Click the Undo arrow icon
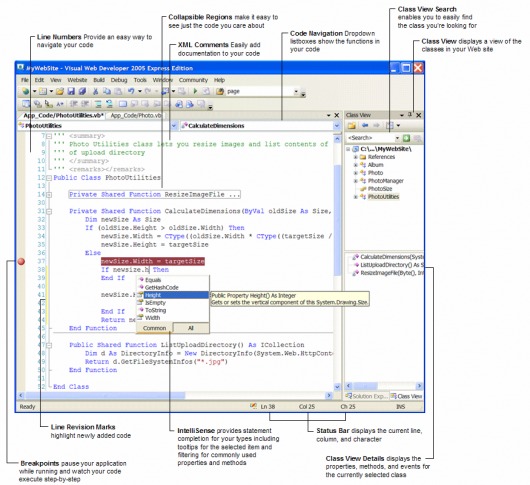The image size is (530, 485). coord(131,91)
